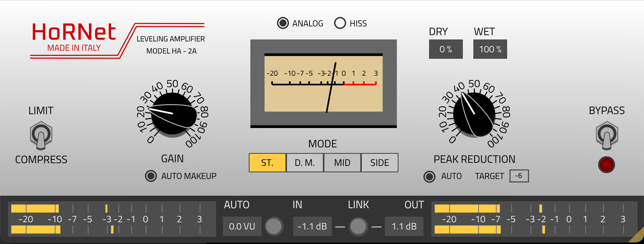The height and width of the screenshot is (244, 644).
Task: Switch to MID mode
Action: tap(342, 163)
